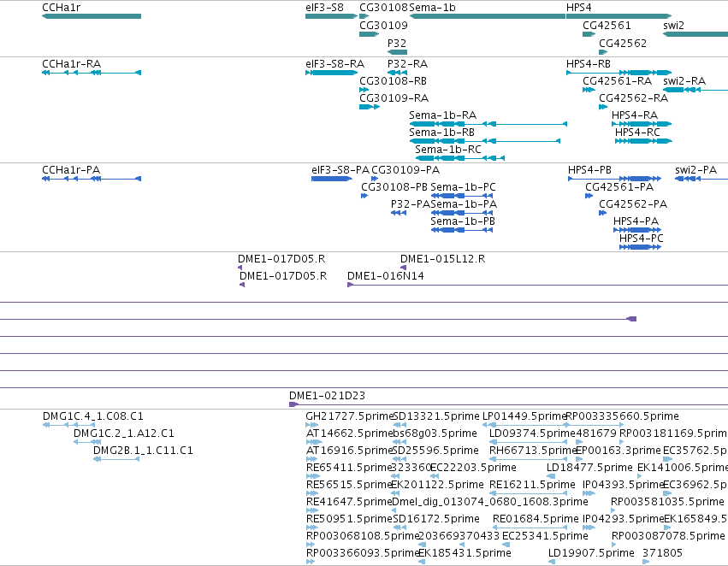Viewport: 728px width, 566px height.
Task: Select the CG30109 gene label
Action: (x=383, y=26)
